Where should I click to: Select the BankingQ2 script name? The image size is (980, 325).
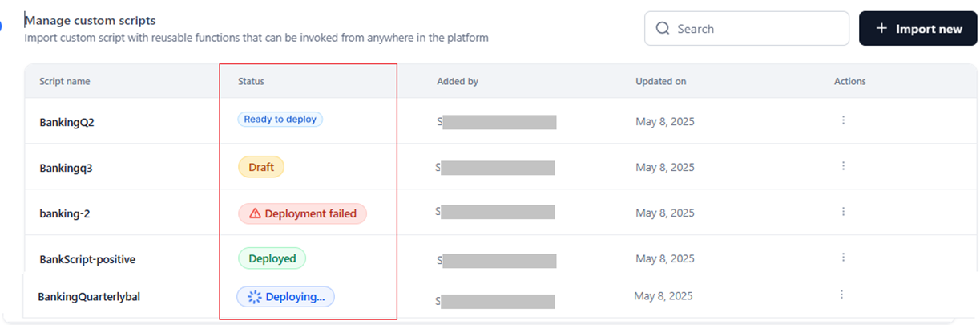[67, 123]
